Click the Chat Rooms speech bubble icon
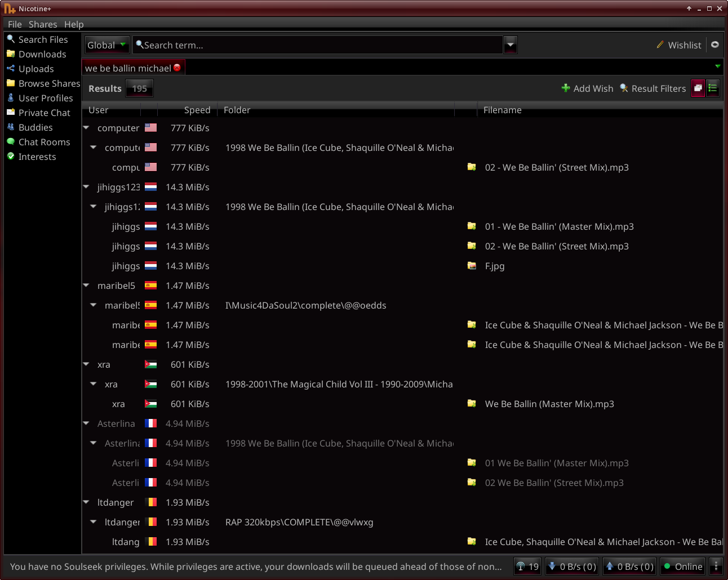 (x=11, y=142)
